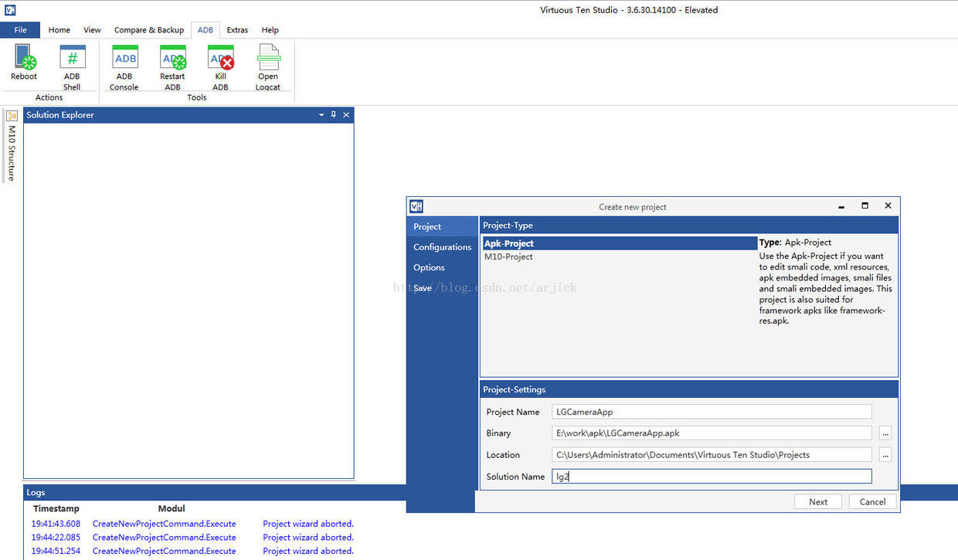The width and height of the screenshot is (958, 560).
Task: Browse for the project Location folder
Action: click(885, 455)
